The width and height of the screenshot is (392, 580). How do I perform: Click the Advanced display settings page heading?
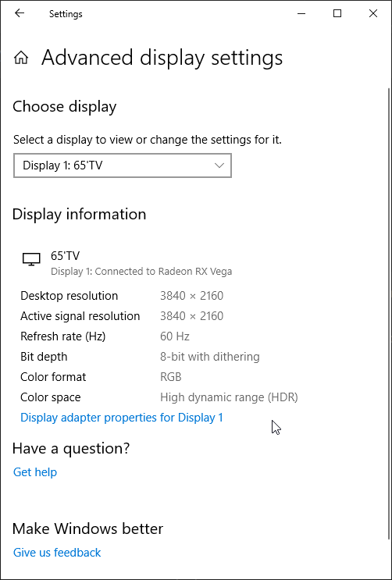click(x=162, y=58)
